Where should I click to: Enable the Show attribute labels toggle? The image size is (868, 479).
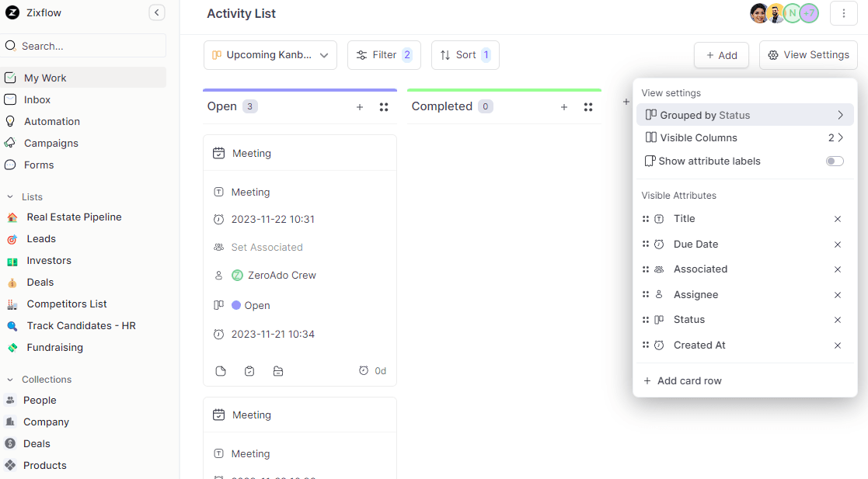tap(835, 161)
